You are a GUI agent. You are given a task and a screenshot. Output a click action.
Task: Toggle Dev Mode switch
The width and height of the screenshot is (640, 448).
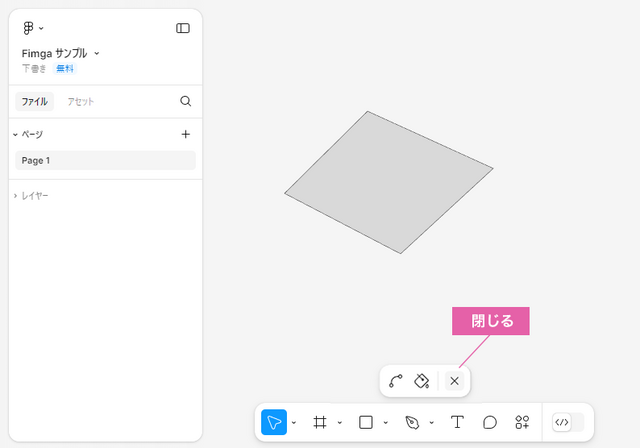(x=568, y=422)
